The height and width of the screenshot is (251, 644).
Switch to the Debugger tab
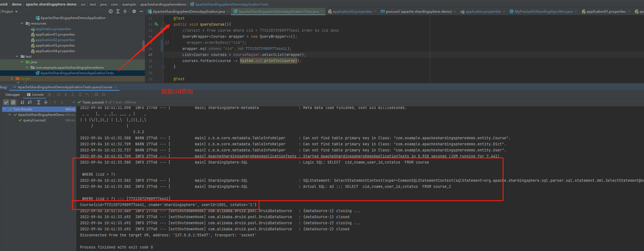click(13, 95)
